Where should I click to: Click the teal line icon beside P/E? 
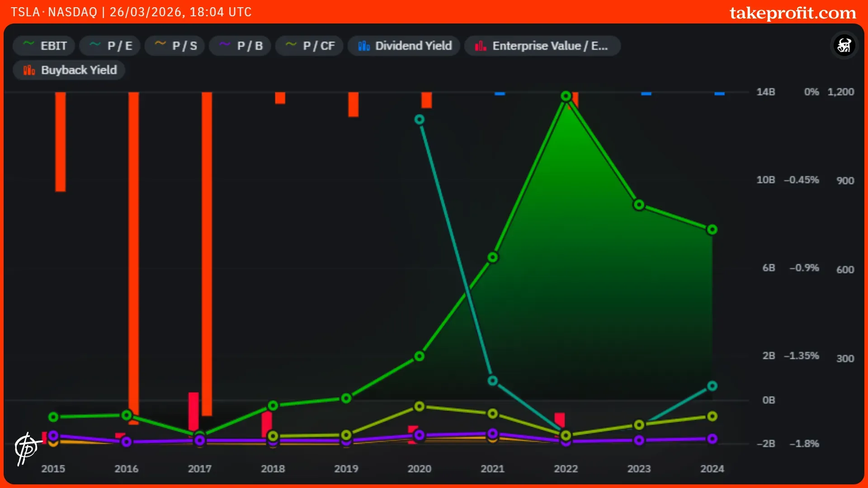(x=95, y=44)
